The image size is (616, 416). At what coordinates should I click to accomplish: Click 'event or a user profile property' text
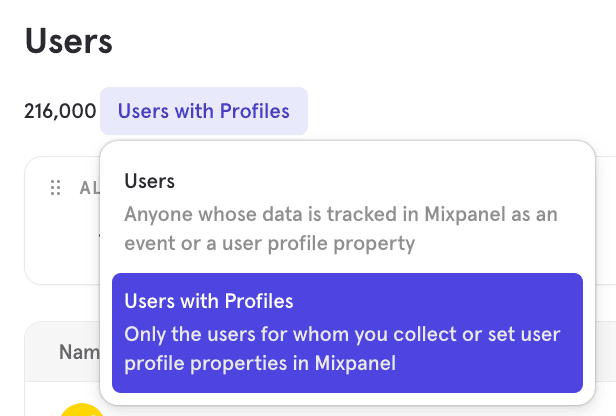pos(268,243)
